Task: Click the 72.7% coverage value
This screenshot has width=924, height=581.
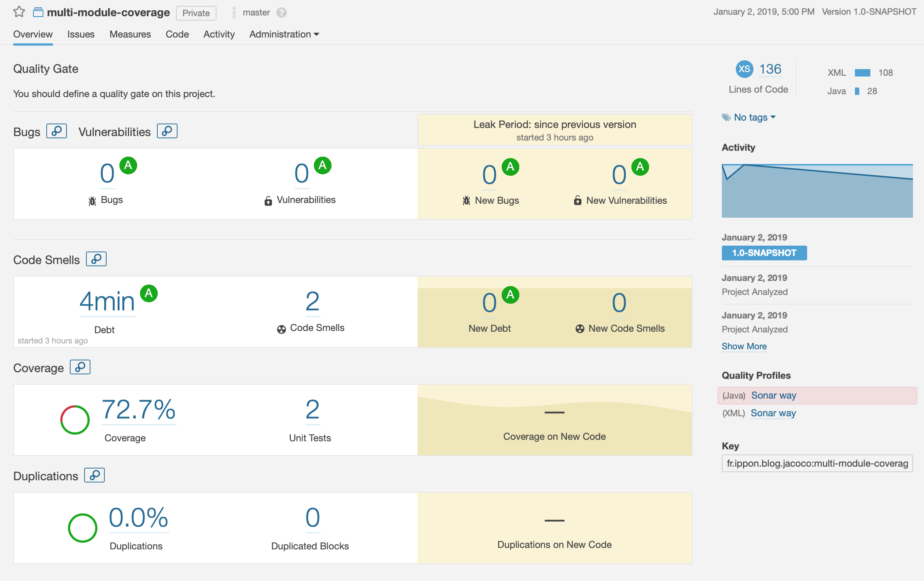Action: (139, 410)
